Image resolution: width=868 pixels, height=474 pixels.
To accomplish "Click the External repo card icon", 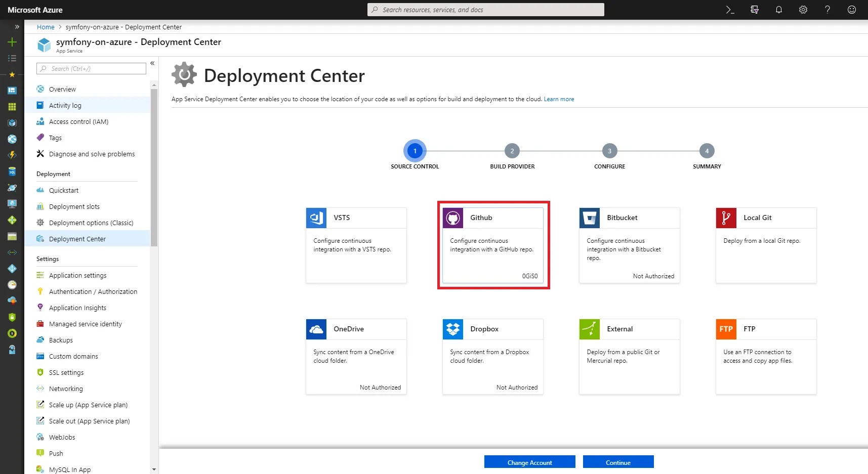I will (590, 329).
